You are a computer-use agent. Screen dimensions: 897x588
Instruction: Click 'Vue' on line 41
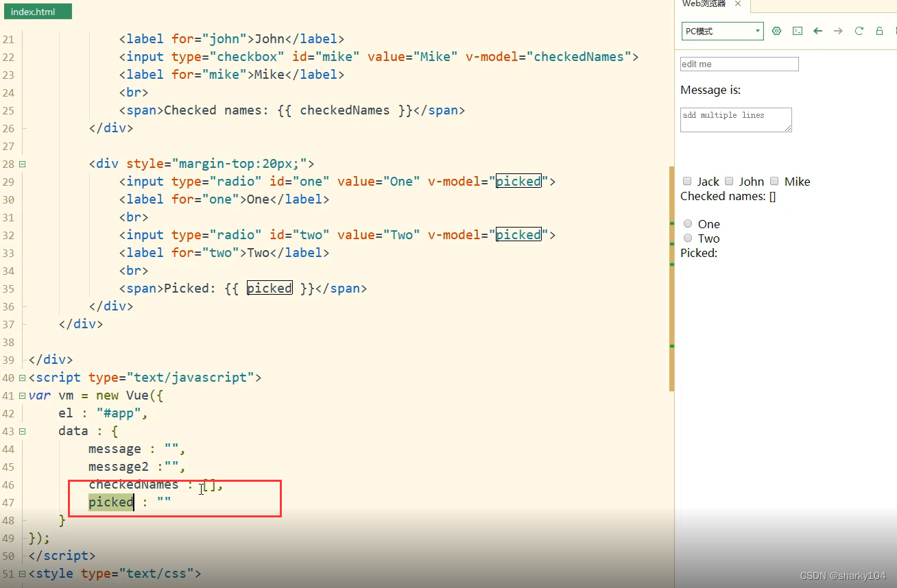point(137,395)
